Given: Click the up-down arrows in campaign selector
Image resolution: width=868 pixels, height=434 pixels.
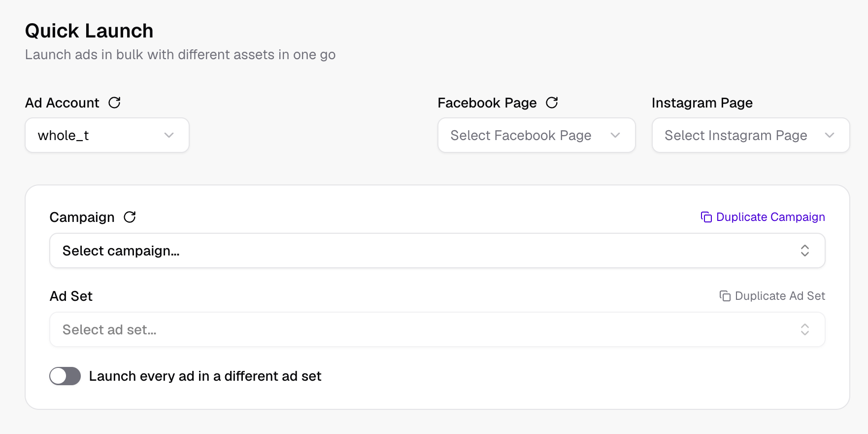Looking at the screenshot, I should [805, 251].
